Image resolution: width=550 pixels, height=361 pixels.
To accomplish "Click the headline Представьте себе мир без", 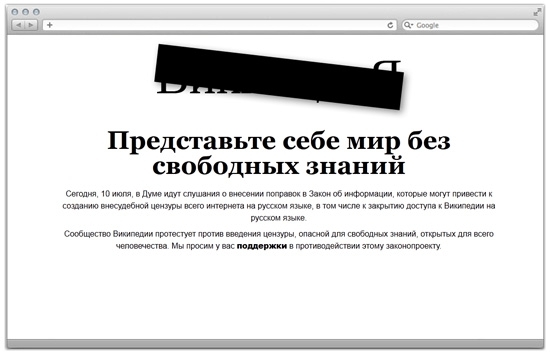I will [279, 141].
